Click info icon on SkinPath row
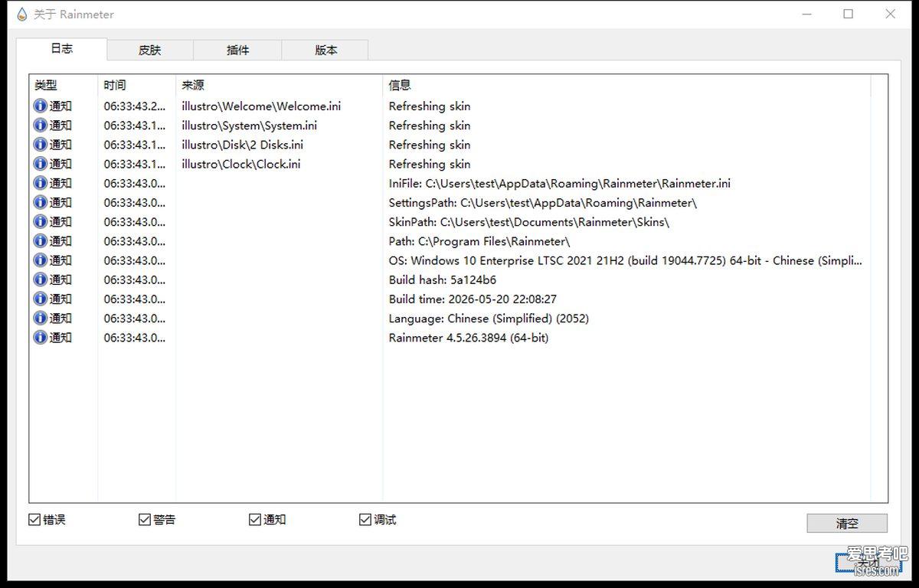Viewport: 919px width, 588px height. tap(41, 221)
